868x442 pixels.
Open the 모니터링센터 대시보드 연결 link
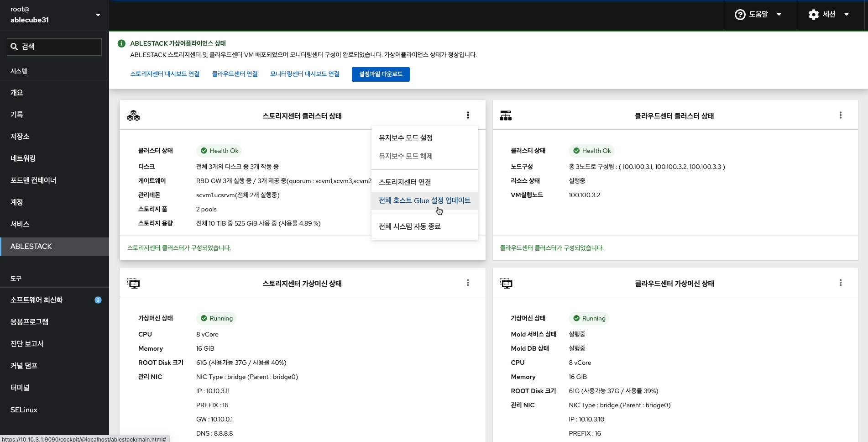click(x=304, y=74)
